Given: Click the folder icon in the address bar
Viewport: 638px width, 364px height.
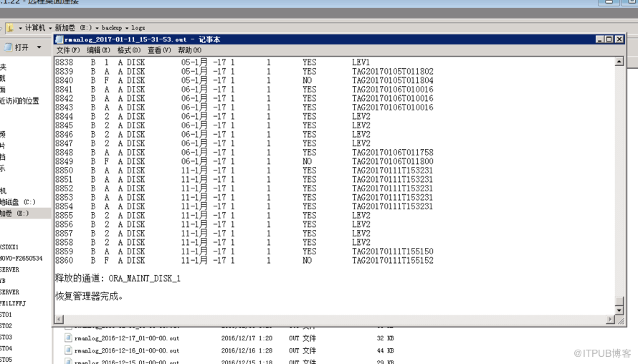Looking at the screenshot, I should [x=10, y=28].
